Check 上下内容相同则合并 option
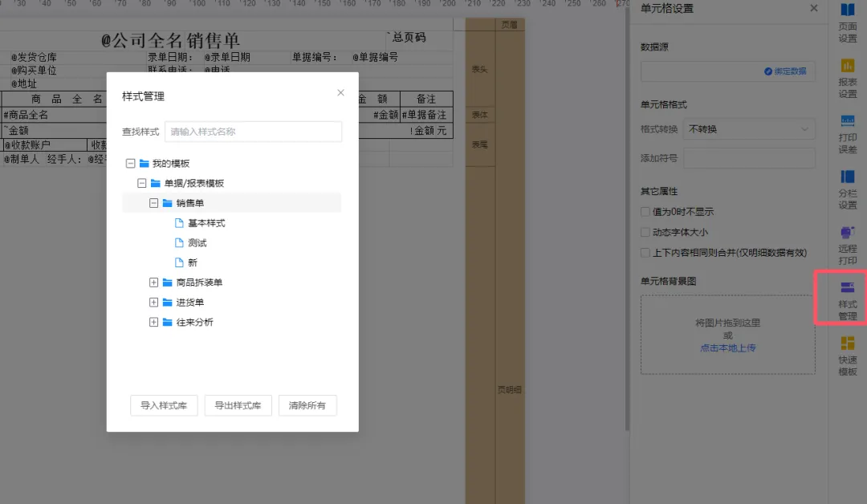The image size is (867, 504). pyautogui.click(x=645, y=251)
